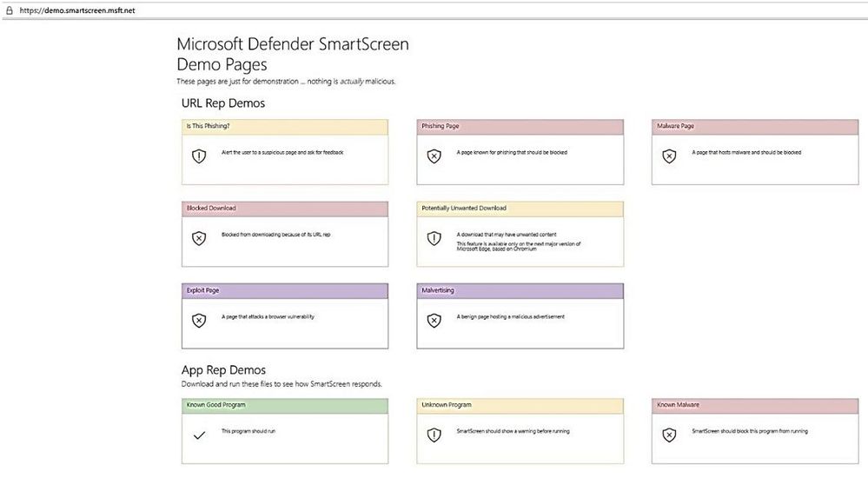The width and height of the screenshot is (868, 485).
Task: Click 'Download and run these files' instruction text
Action: [x=282, y=383]
